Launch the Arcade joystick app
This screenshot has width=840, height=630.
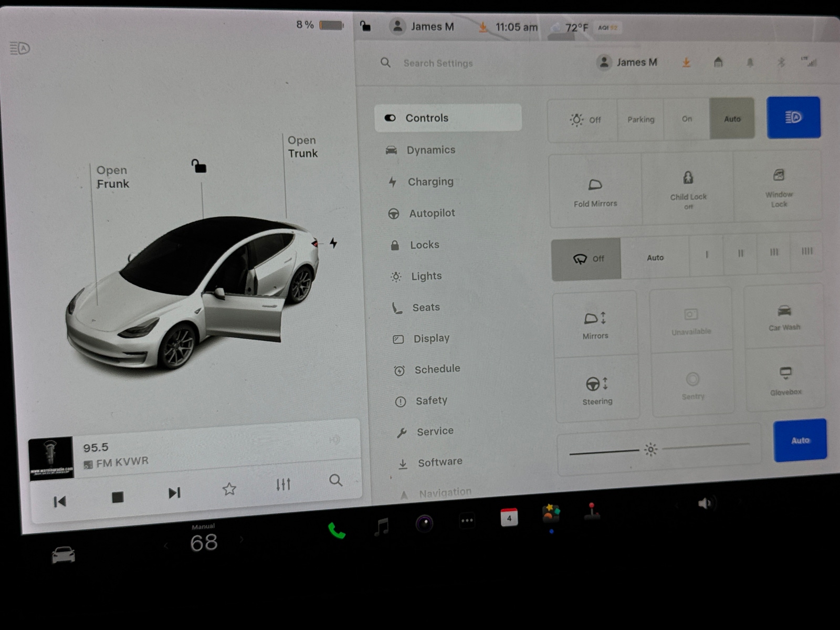[x=592, y=520]
